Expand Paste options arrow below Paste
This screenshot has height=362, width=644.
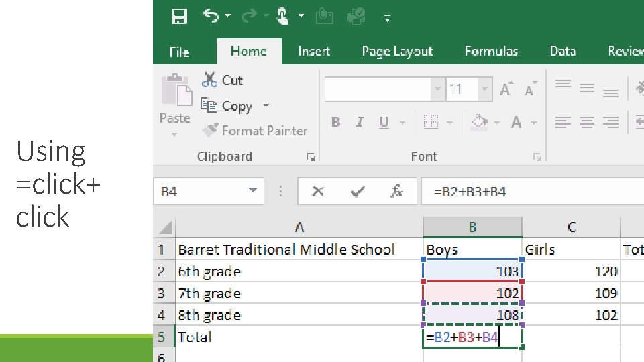coord(174,135)
